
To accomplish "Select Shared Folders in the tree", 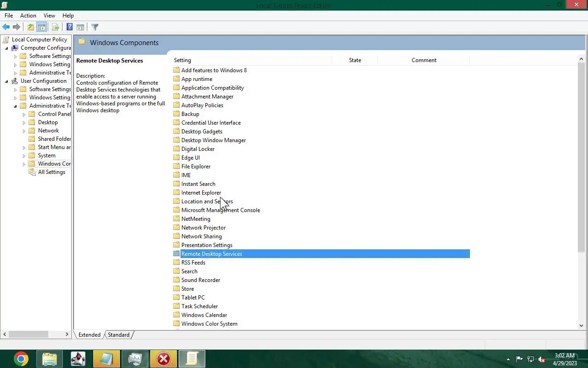I will click(55, 139).
